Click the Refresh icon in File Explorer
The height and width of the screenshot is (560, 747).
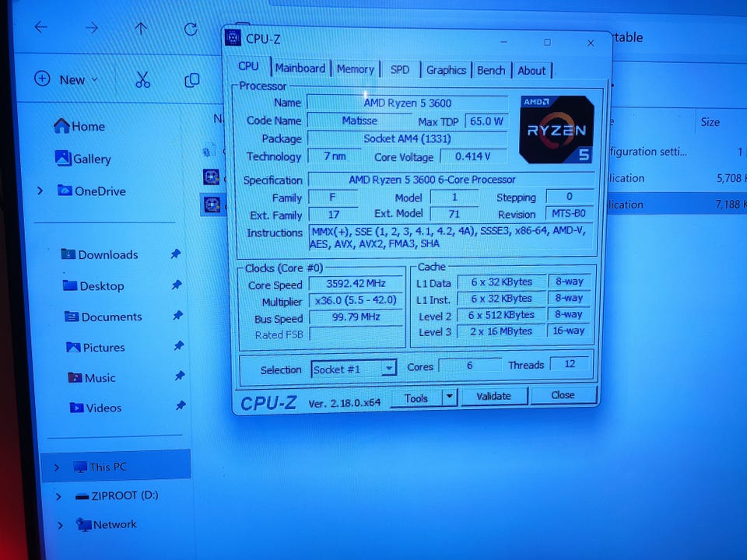[191, 30]
